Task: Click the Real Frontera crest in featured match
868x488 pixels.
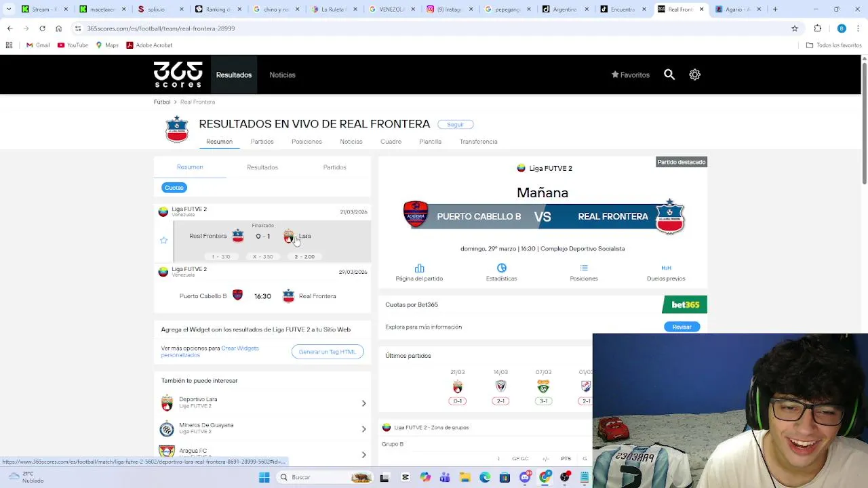Action: pos(670,216)
